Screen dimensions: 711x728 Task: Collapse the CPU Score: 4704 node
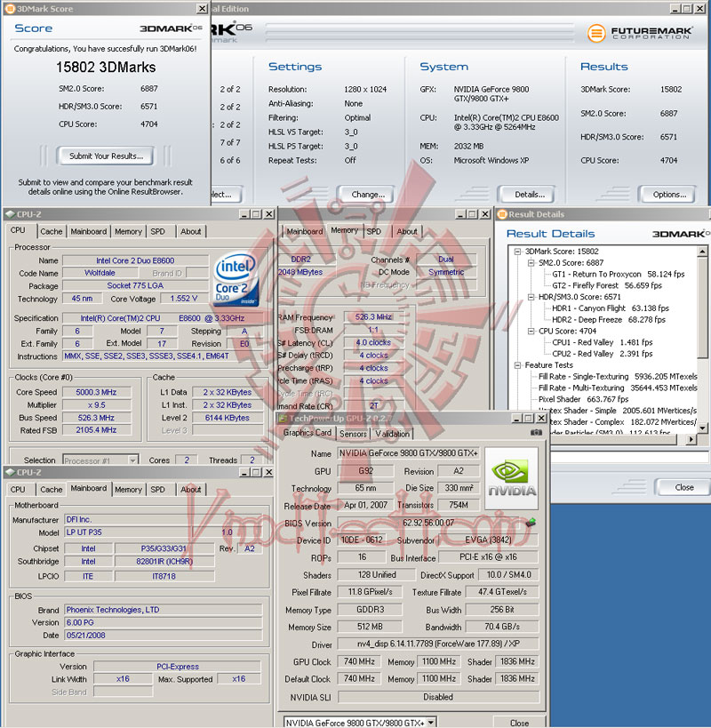[531, 331]
